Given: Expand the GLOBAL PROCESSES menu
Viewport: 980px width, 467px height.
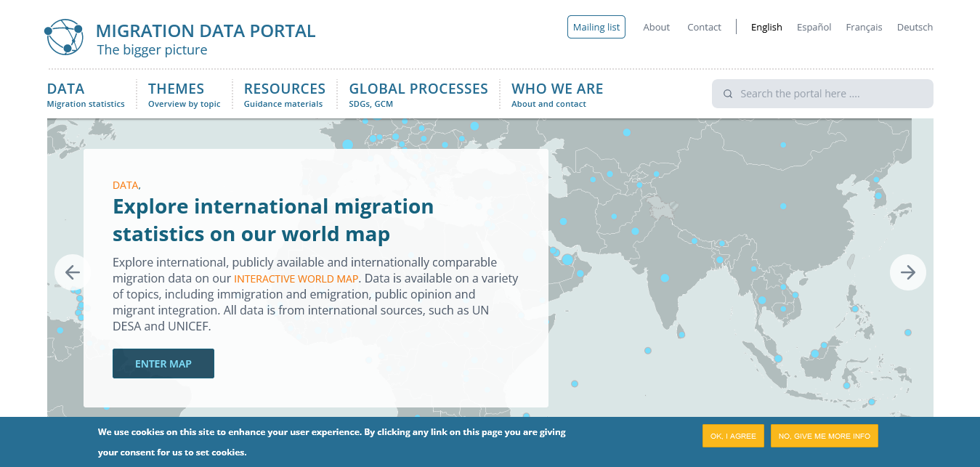Looking at the screenshot, I should pos(418,94).
